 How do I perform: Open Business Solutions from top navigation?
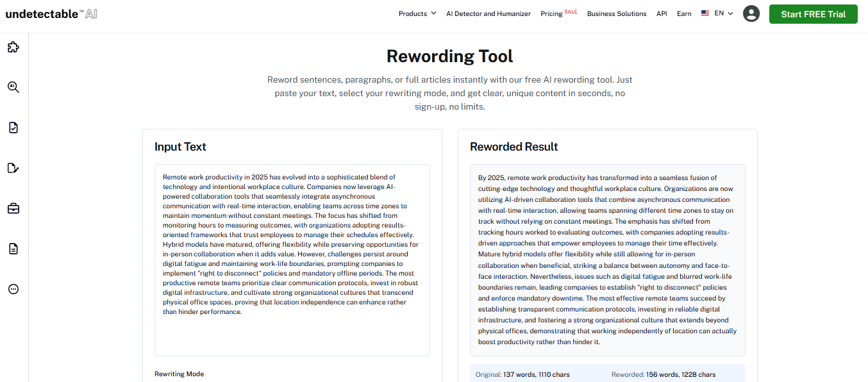pos(616,13)
